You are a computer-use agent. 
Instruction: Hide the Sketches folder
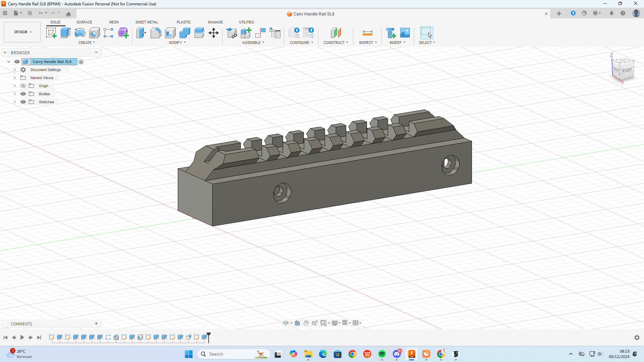point(23,102)
